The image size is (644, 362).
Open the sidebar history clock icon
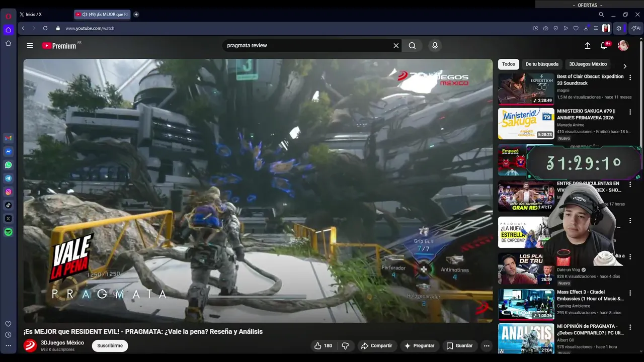[x=8, y=335]
